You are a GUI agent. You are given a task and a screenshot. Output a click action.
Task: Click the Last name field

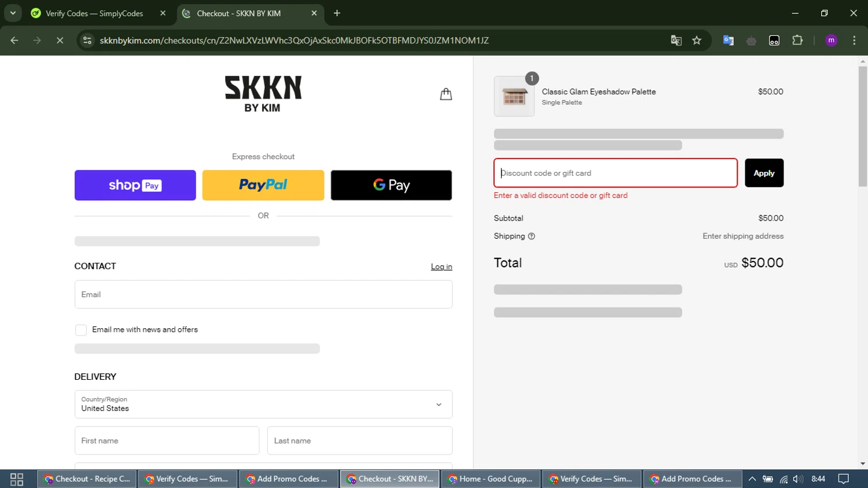point(359,441)
